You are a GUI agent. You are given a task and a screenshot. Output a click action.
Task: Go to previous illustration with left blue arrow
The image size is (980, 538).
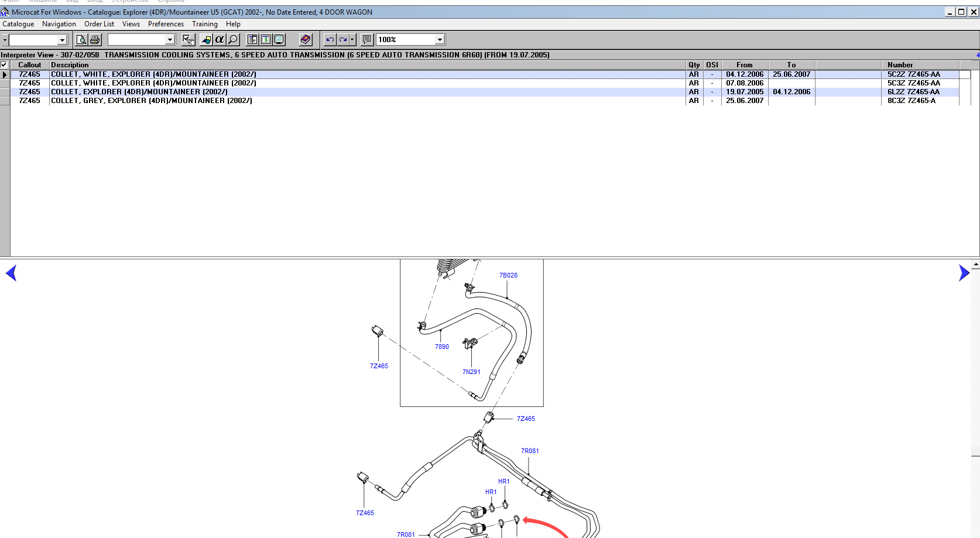click(x=11, y=273)
